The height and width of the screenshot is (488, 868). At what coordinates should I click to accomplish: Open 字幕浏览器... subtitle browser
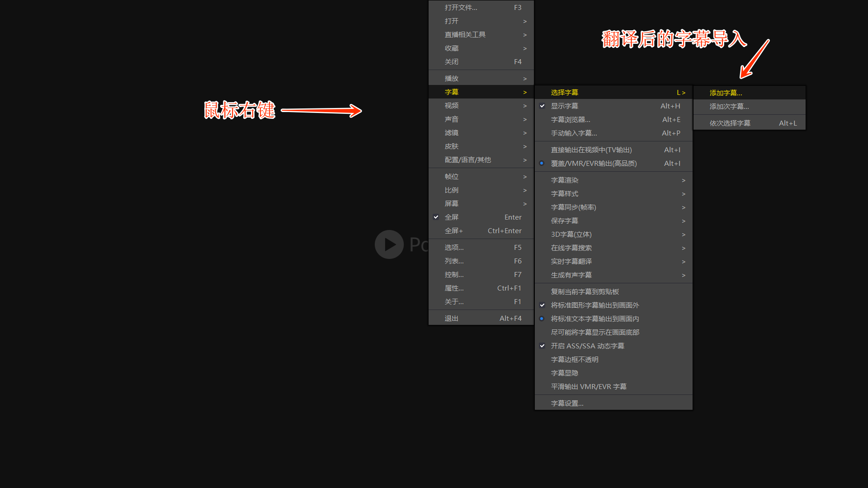point(570,120)
